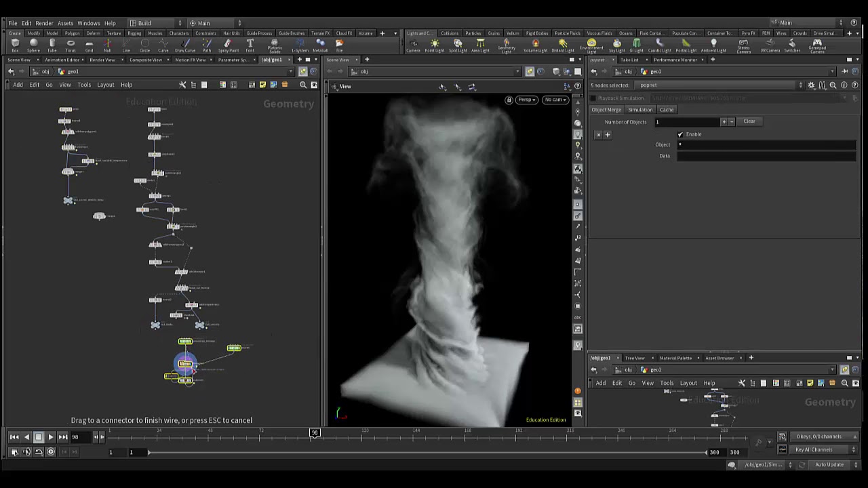
Task: Select the Box shelf tool
Action: click(x=15, y=45)
